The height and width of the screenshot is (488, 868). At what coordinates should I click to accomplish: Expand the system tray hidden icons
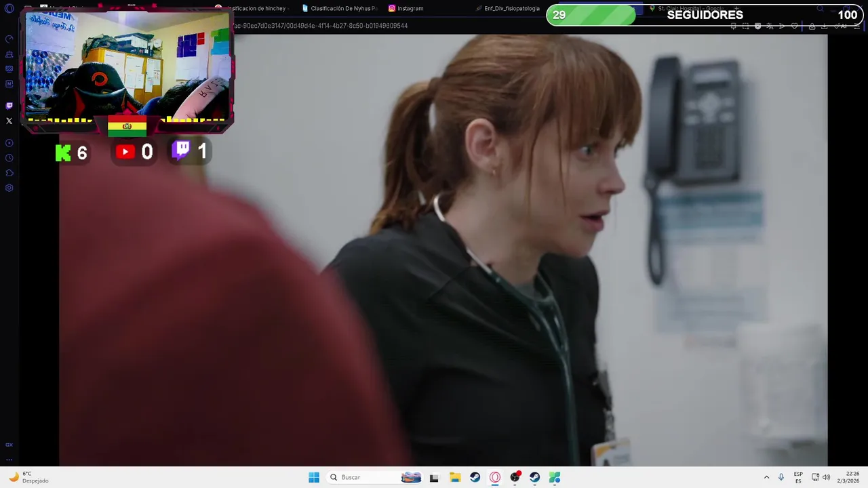[766, 477]
